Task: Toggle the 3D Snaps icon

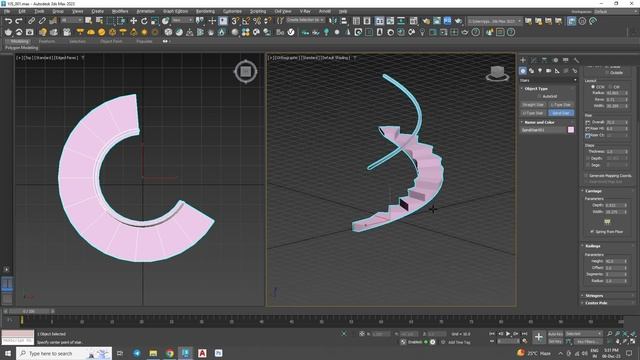Action: point(235,21)
